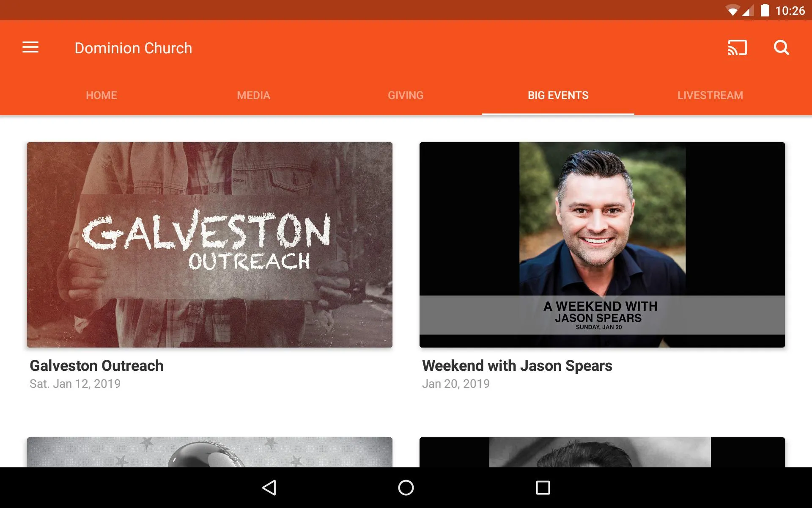
Task: Select the HOME tab
Action: tap(101, 95)
